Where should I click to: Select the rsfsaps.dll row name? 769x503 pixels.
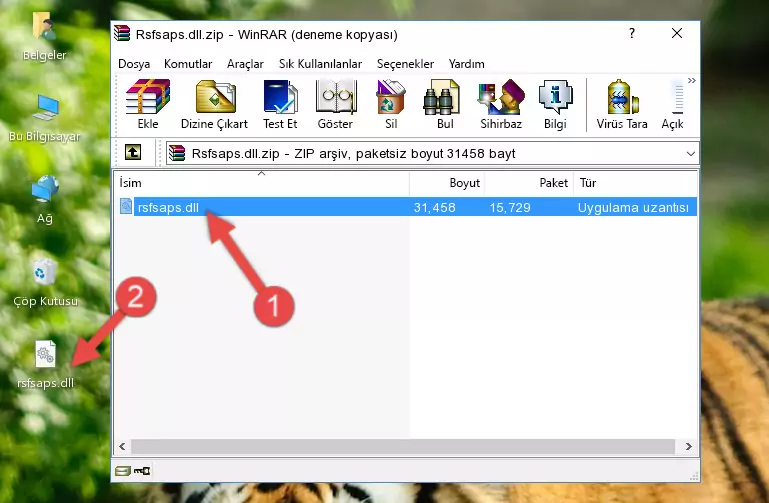click(168, 207)
